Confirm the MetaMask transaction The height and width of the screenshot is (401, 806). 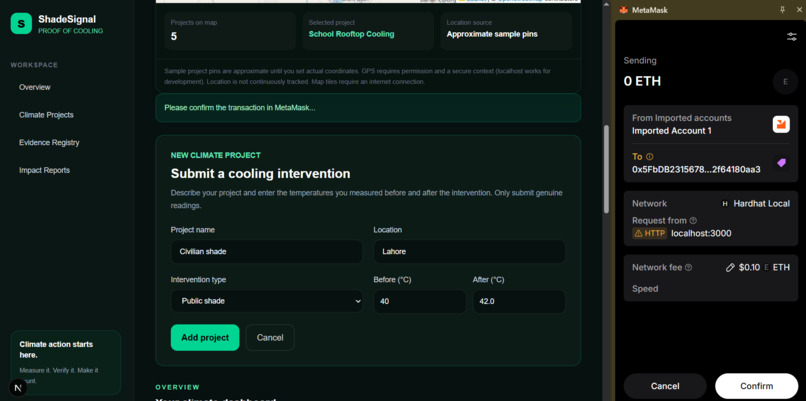click(757, 386)
